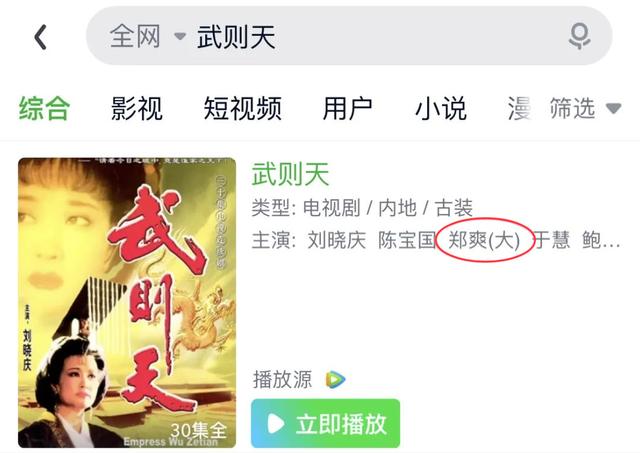Image resolution: width=640 pixels, height=453 pixels.
Task: Go to the 小说 tab
Action: [440, 109]
